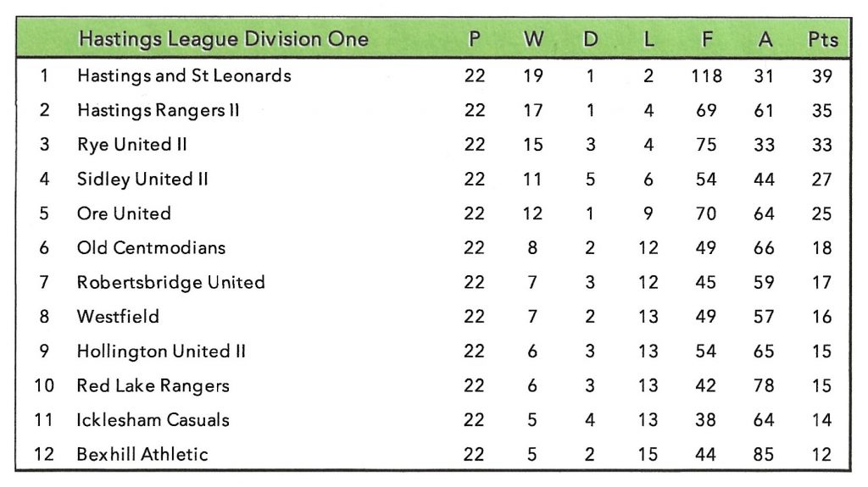The width and height of the screenshot is (868, 487).
Task: Click the Hastings League Division One header
Action: tap(223, 39)
